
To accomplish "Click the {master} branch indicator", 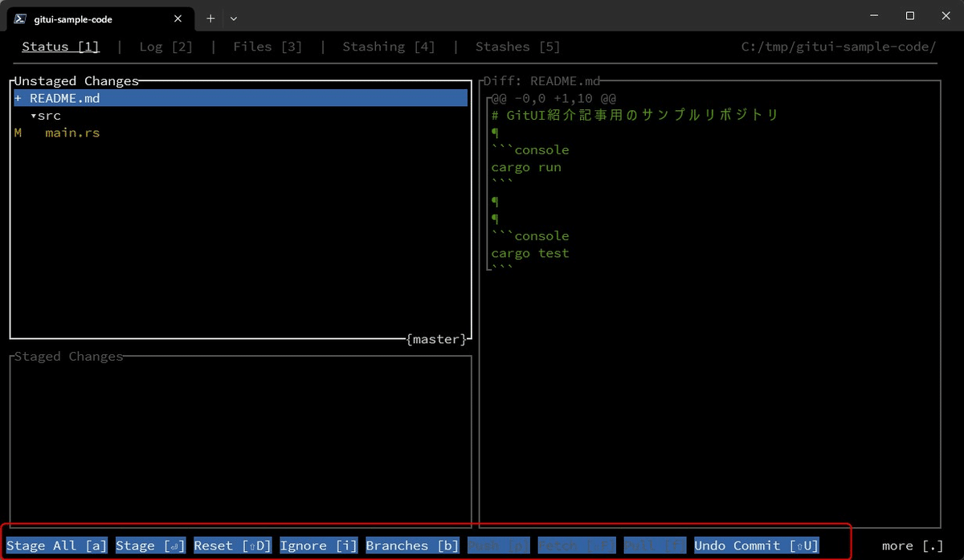I will pos(435,339).
